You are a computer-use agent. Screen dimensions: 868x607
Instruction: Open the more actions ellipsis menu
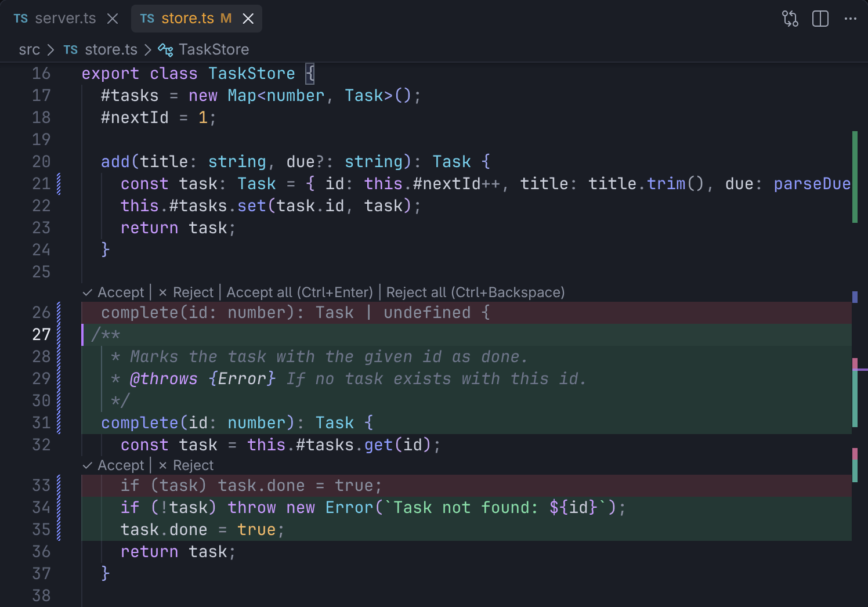coord(851,19)
